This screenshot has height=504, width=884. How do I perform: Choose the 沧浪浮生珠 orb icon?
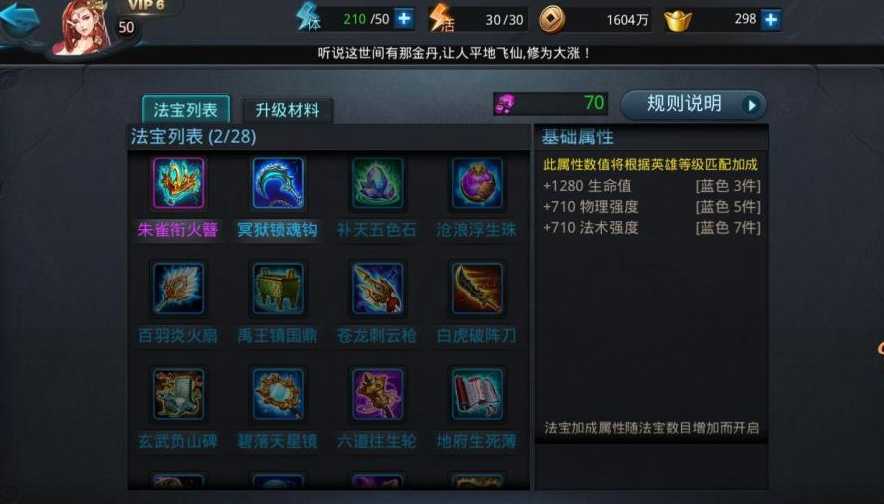tap(477, 183)
